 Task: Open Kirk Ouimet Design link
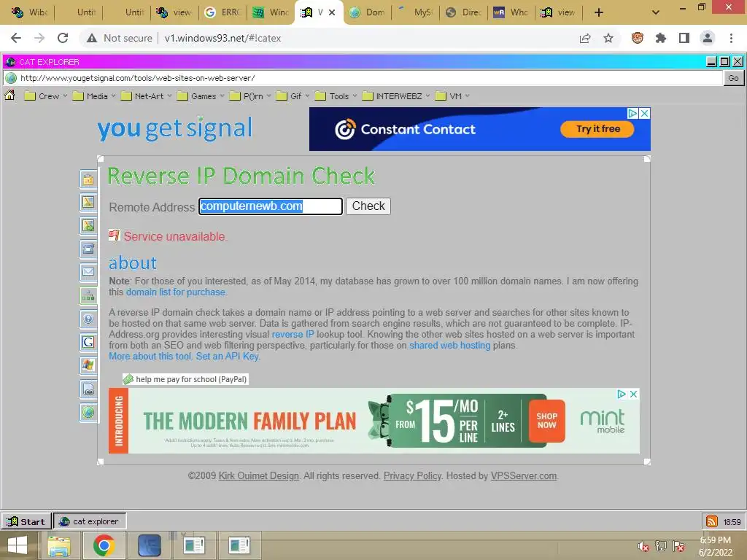coord(259,475)
